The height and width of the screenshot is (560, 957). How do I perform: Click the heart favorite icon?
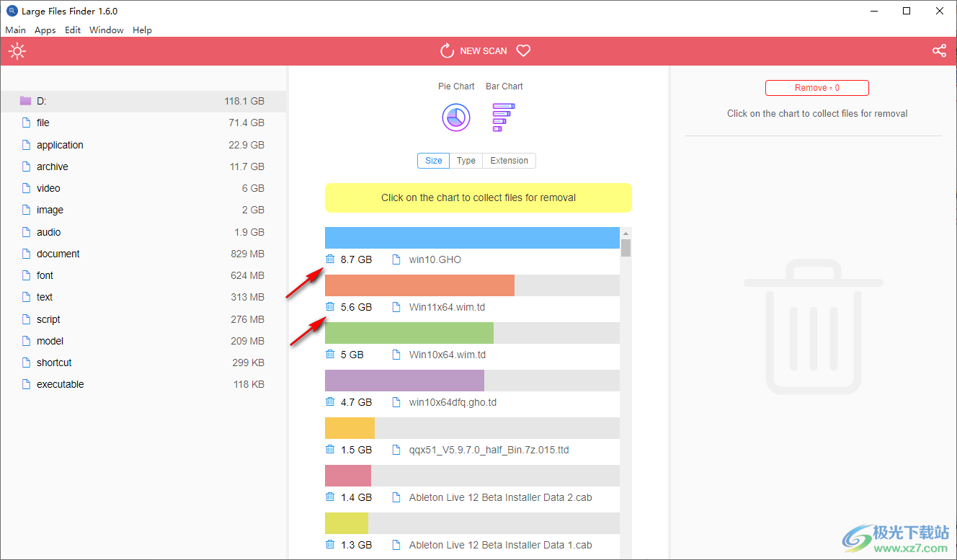coord(524,50)
